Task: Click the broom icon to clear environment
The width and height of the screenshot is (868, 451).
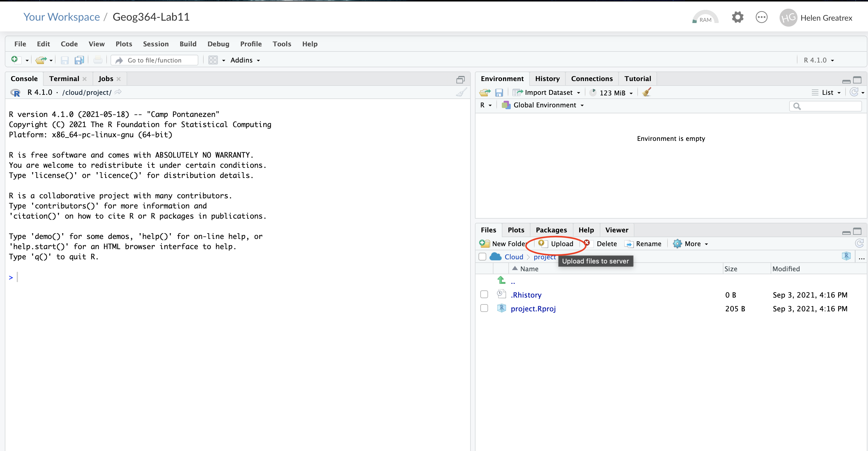Action: click(646, 92)
